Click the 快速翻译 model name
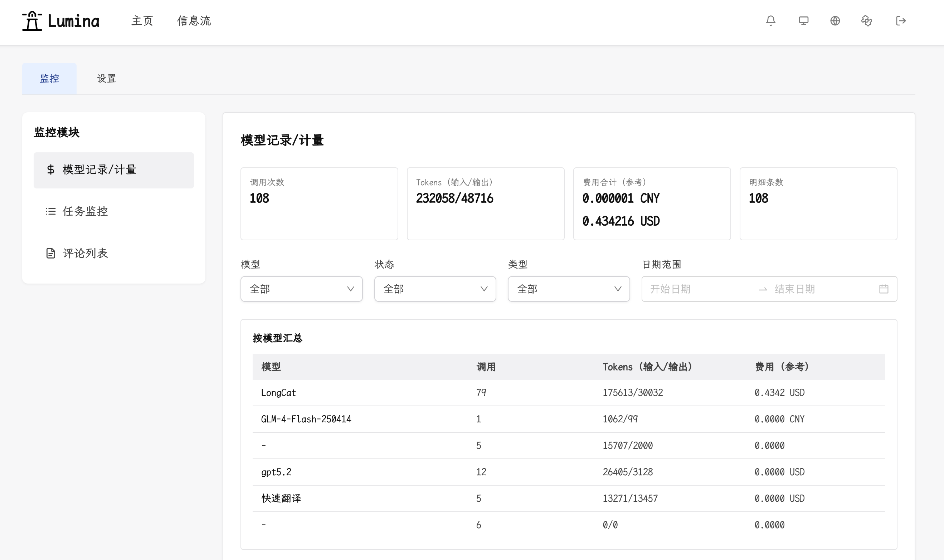 [281, 498]
